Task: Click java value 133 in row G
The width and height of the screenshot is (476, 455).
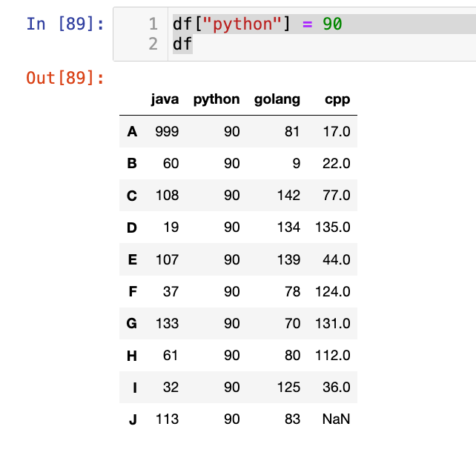Action: tap(167, 323)
